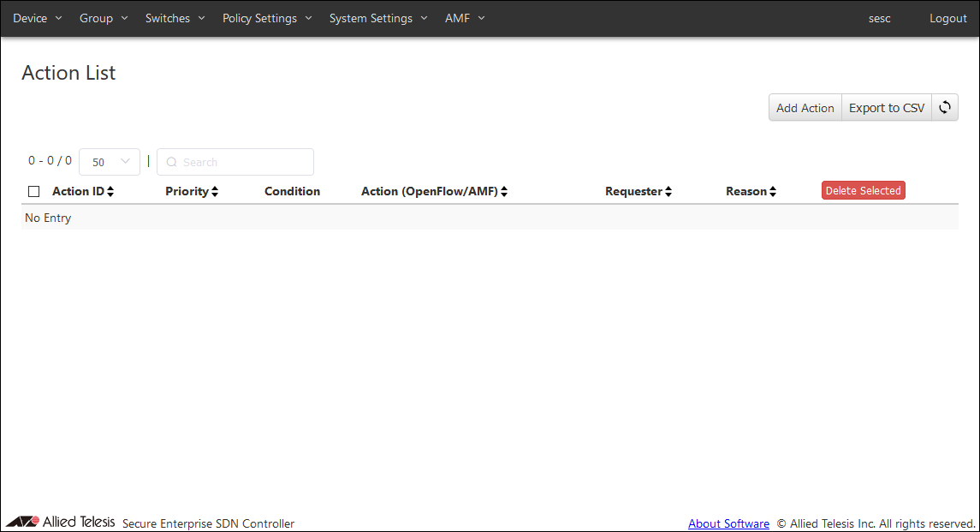Click into the Search input field
Image resolution: width=980 pixels, height=532 pixels.
tap(235, 162)
